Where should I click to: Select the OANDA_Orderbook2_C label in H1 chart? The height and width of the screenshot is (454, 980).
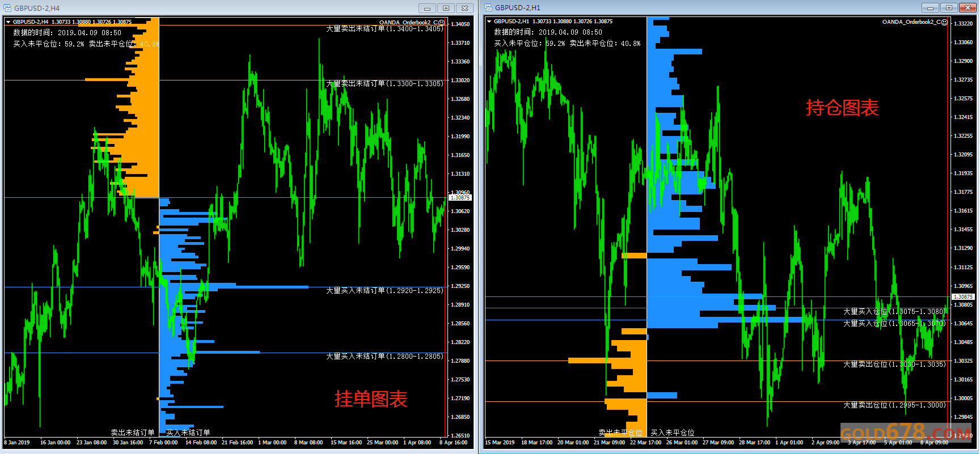tap(911, 22)
